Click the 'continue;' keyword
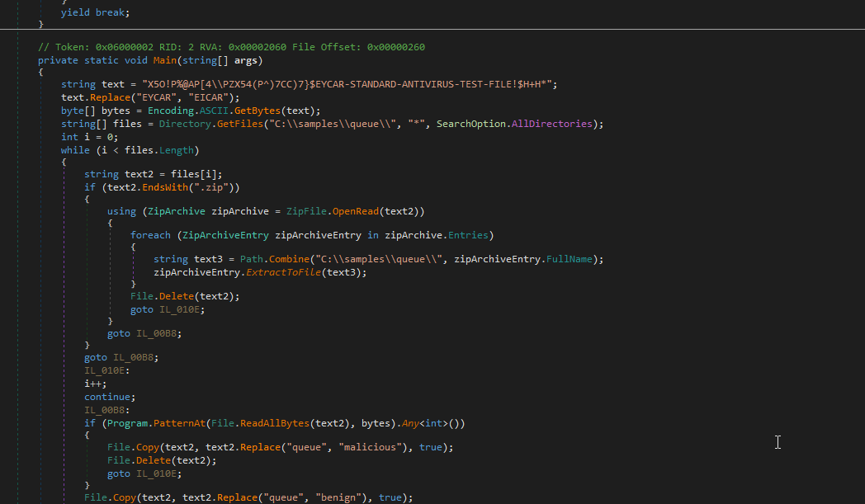The height and width of the screenshot is (504, 865). point(107,397)
